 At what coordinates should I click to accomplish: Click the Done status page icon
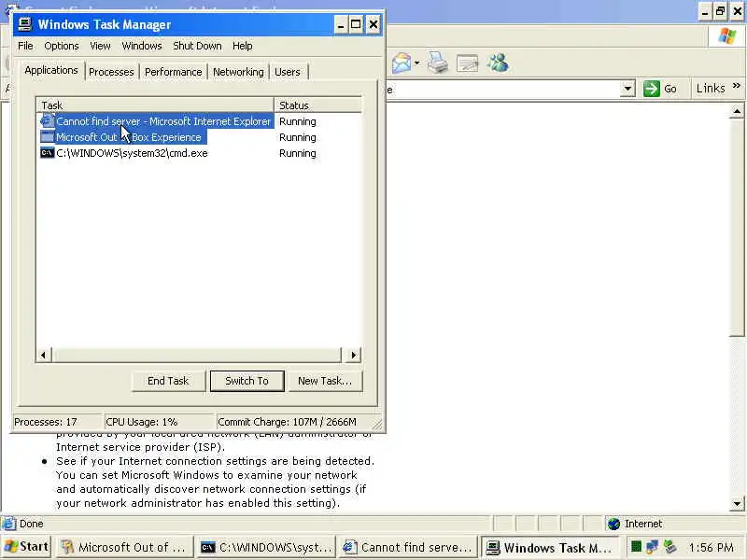tap(8, 524)
